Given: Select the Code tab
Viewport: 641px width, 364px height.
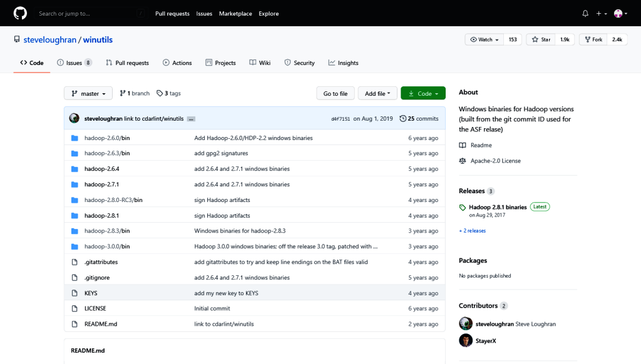Looking at the screenshot, I should click(x=32, y=63).
